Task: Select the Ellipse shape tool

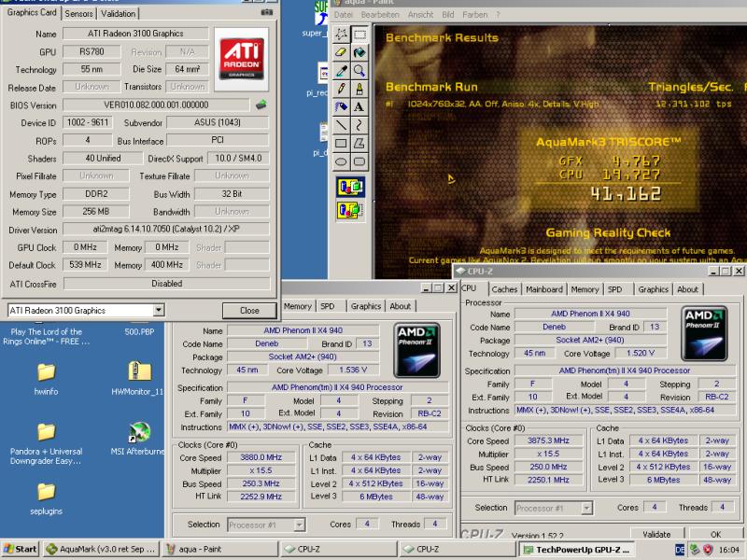Action: click(x=341, y=161)
